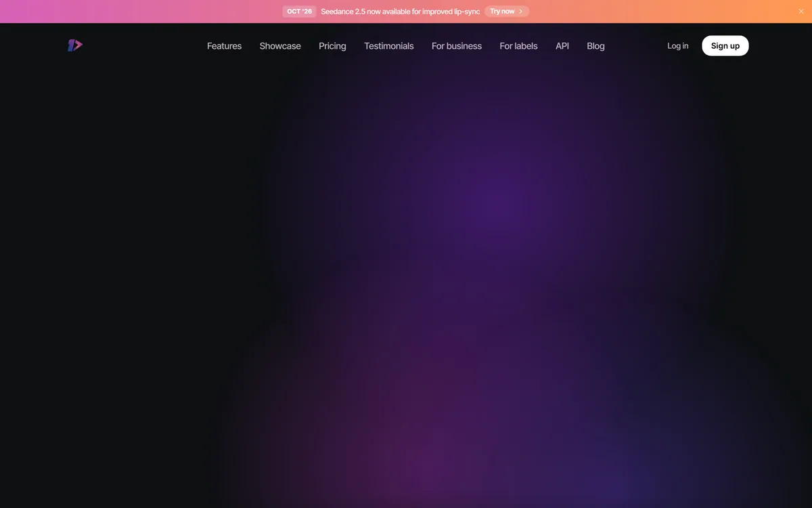Screen dimensions: 812x508
Task: Open the Pricing page
Action: click(332, 46)
